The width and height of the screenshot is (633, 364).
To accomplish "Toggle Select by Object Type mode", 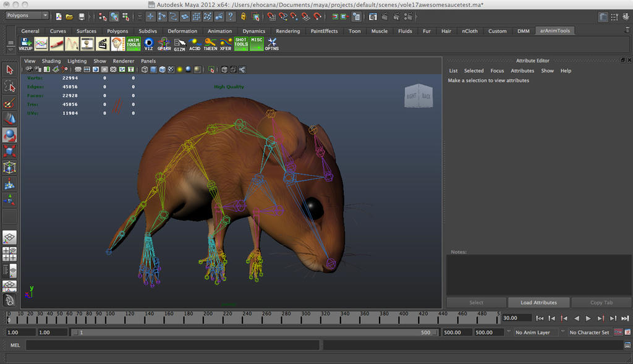I will [114, 17].
